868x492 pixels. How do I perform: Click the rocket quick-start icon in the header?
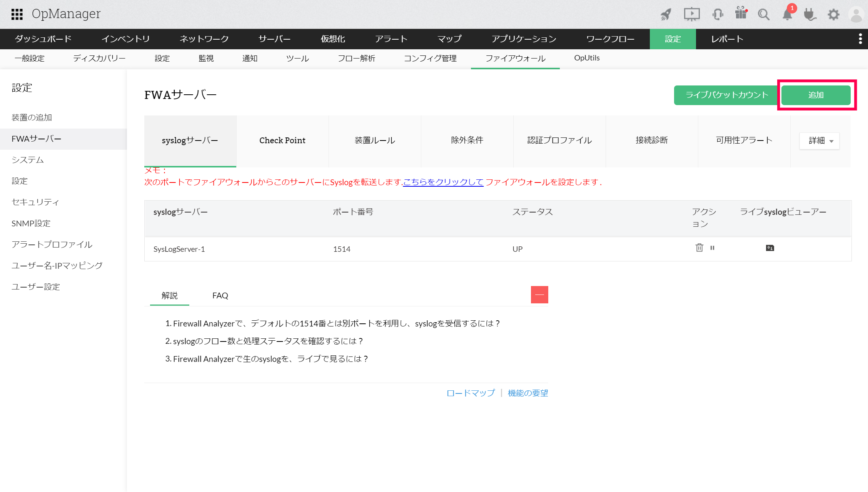tap(665, 14)
